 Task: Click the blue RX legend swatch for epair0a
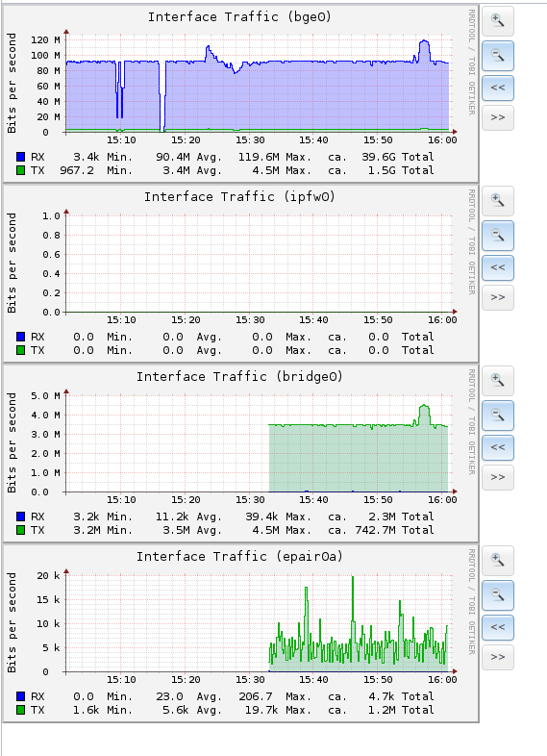[x=20, y=696]
